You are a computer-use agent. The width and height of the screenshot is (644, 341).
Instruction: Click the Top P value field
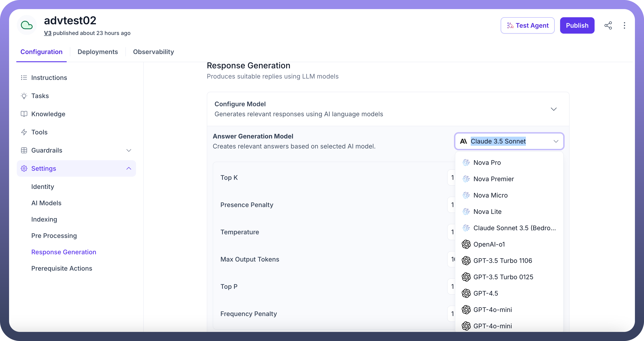click(451, 287)
